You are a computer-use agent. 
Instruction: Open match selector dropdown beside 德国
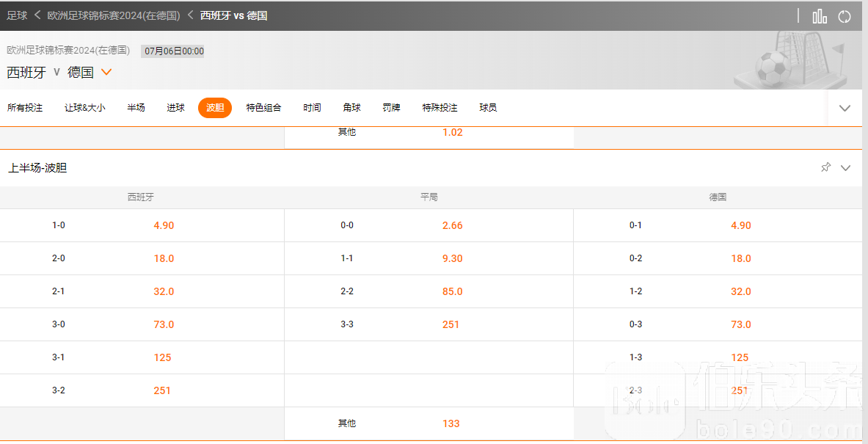click(106, 72)
